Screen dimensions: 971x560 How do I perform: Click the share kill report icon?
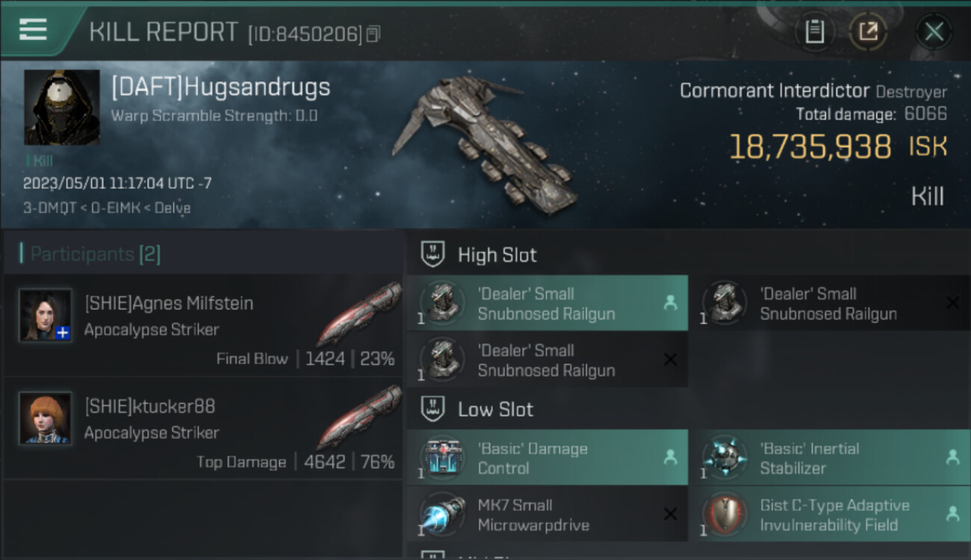[x=867, y=31]
